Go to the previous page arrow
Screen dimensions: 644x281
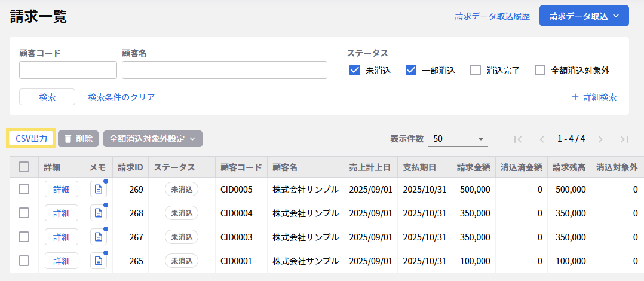click(x=542, y=139)
